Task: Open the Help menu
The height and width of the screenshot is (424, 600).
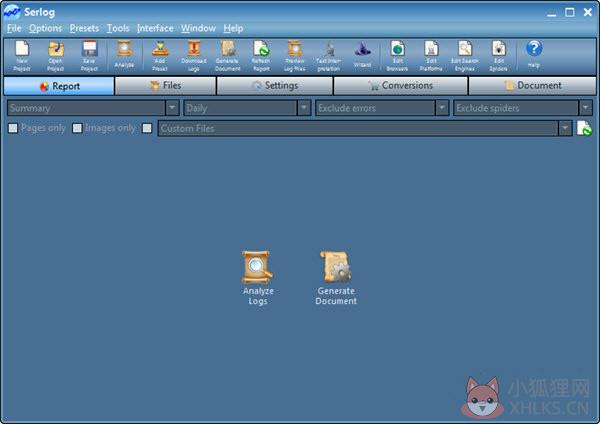Action: pyautogui.click(x=233, y=28)
